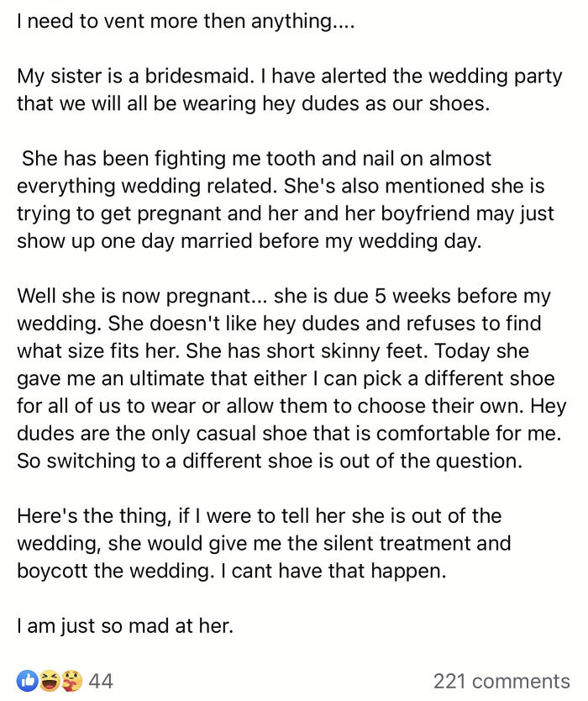Click the leftmost reaction icon in the group
Screen dimensions: 588x701
[26, 678]
